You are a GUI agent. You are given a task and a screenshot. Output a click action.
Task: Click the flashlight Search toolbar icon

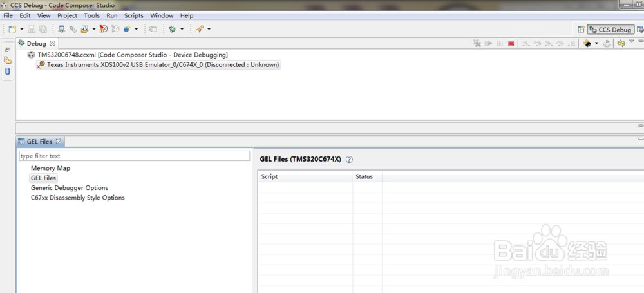(x=200, y=29)
